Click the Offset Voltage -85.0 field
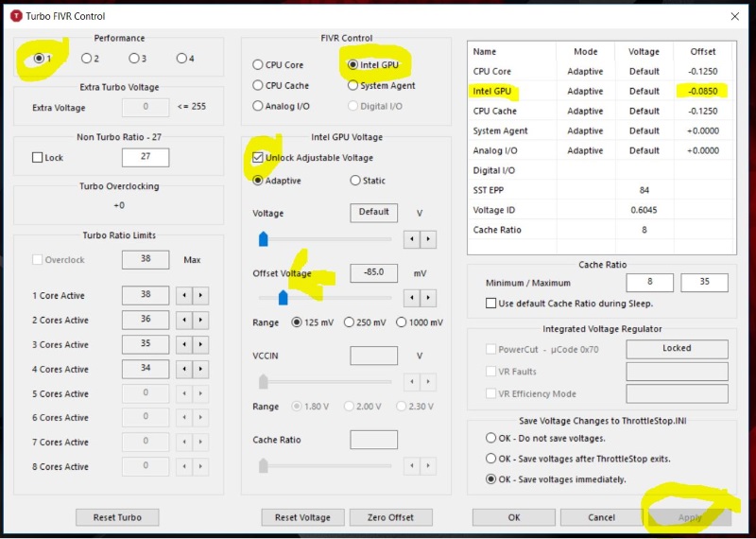This screenshot has height=539, width=756. click(373, 272)
